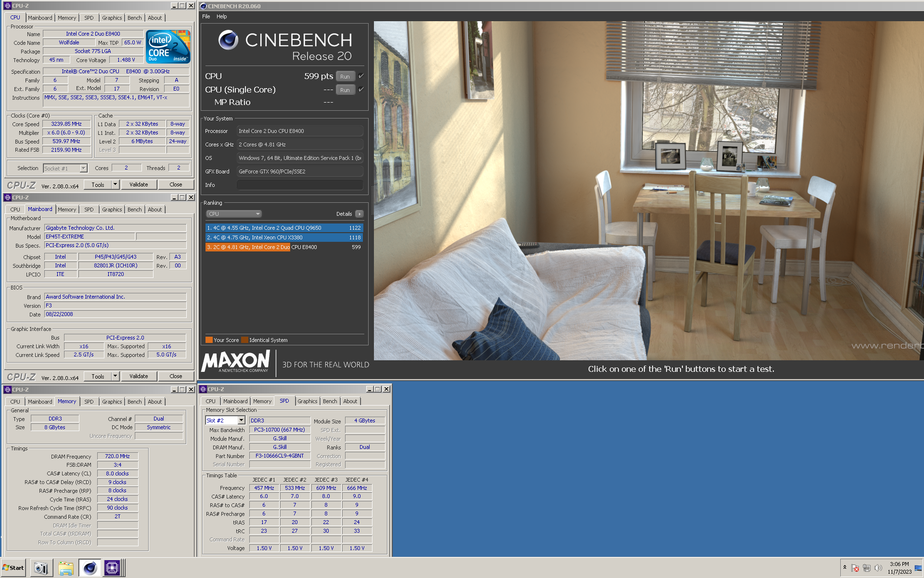This screenshot has width=924, height=578.
Task: Expand the Tools dropdown arrow in the Mainboard CPU-Z window
Action: [115, 376]
